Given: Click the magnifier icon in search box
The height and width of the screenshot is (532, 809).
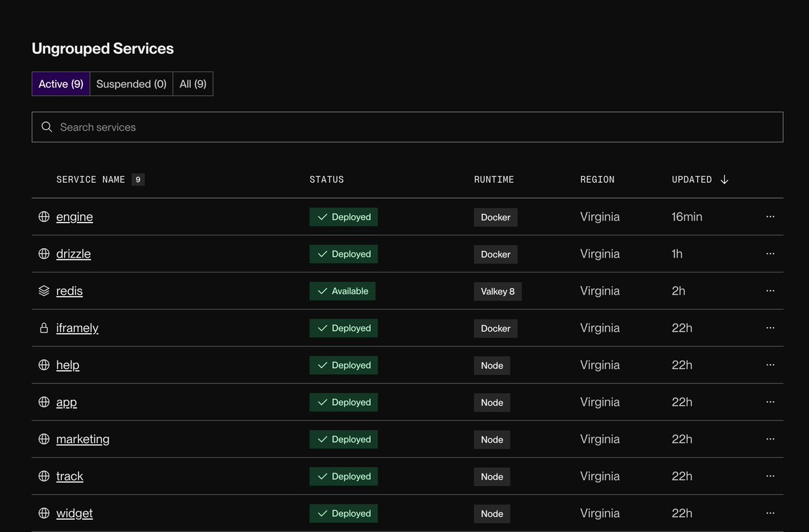Looking at the screenshot, I should tap(47, 127).
